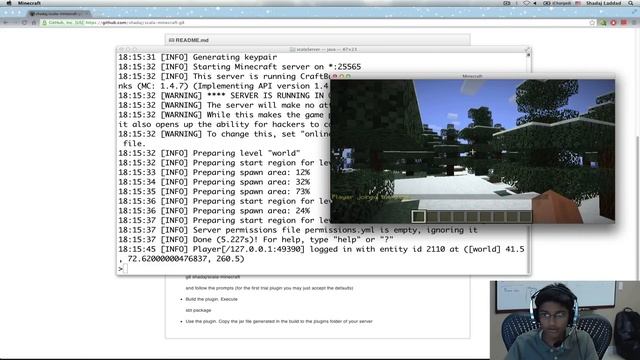Click the flag input source icon
640x360 pixels.
click(578, 3)
